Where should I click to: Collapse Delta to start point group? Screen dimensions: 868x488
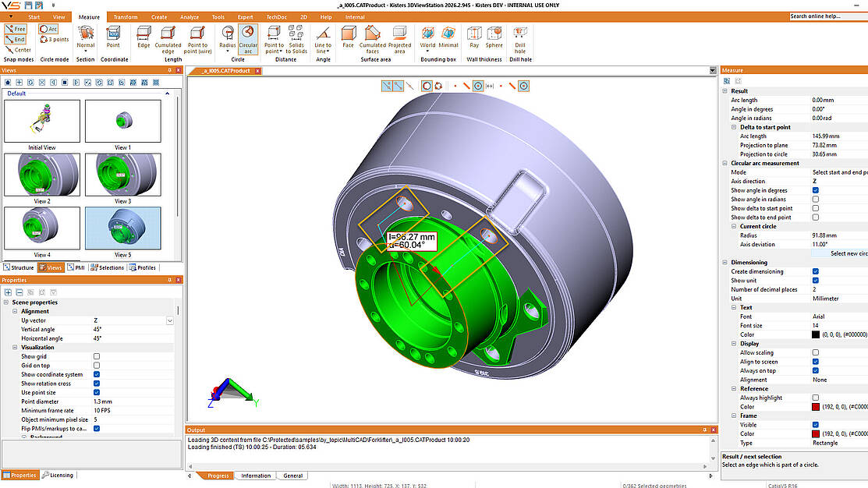(734, 127)
